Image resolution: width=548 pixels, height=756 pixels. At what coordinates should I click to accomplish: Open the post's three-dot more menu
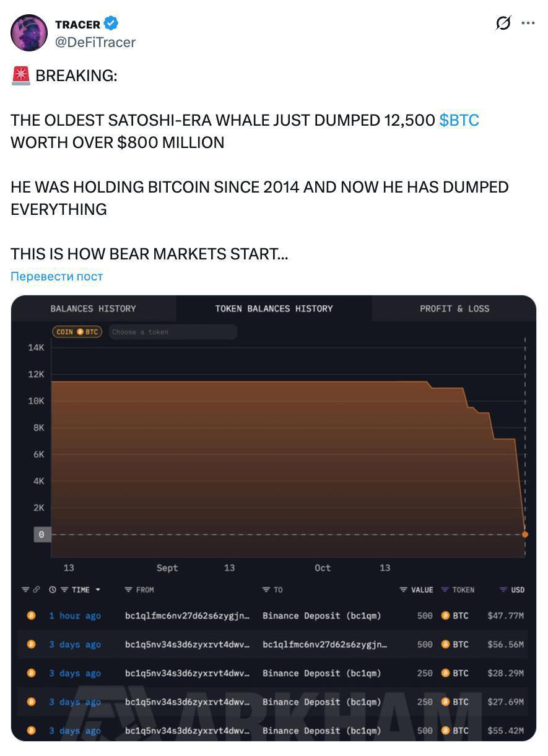pos(528,24)
